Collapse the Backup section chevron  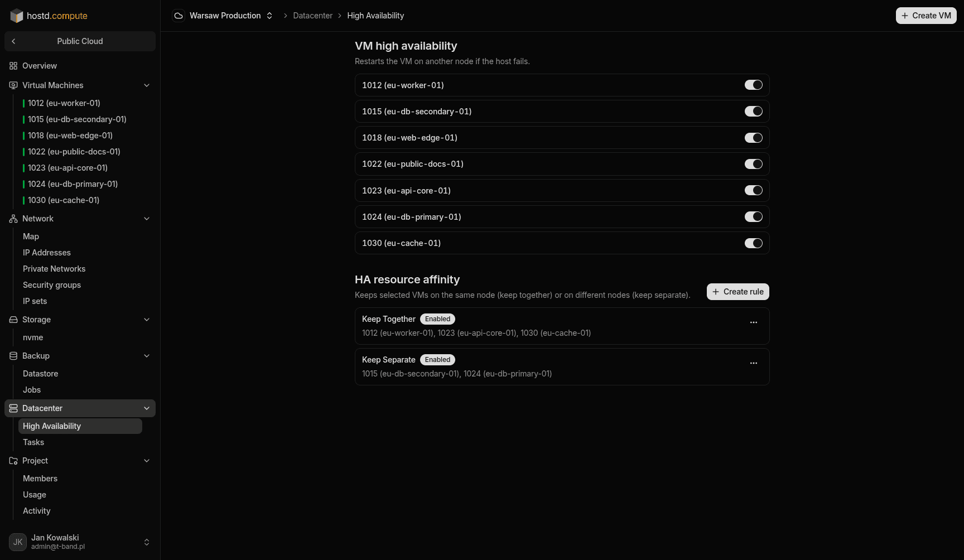(x=147, y=356)
